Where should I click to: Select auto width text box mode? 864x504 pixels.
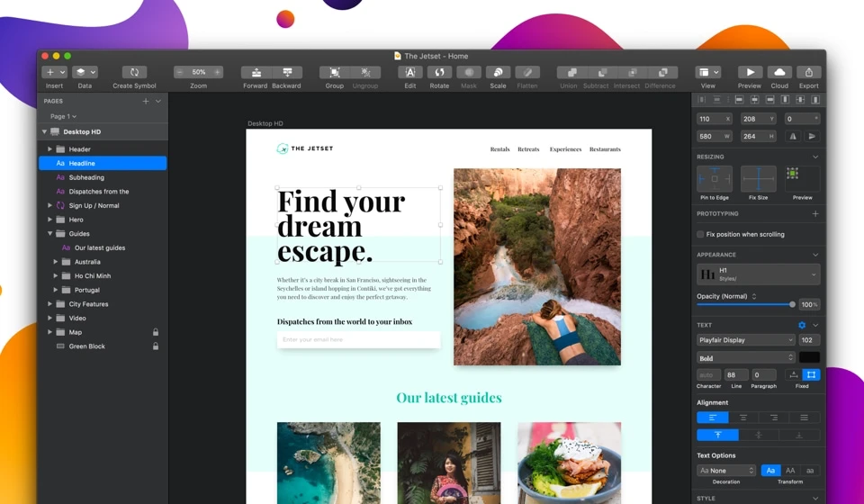[794, 374]
